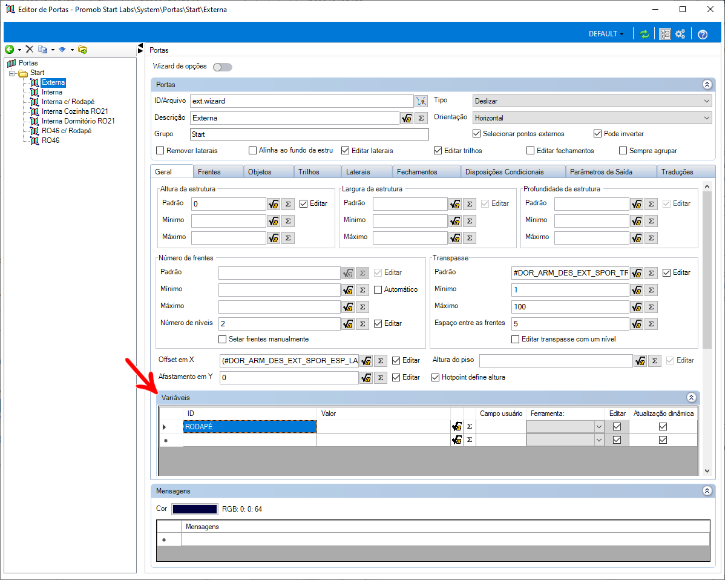Click the green refresh icon in blue header
The height and width of the screenshot is (580, 728).
[x=644, y=35]
